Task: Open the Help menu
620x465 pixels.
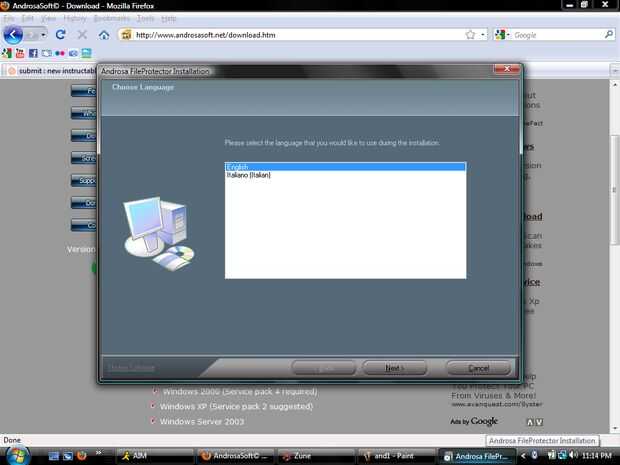Action: [x=168, y=18]
